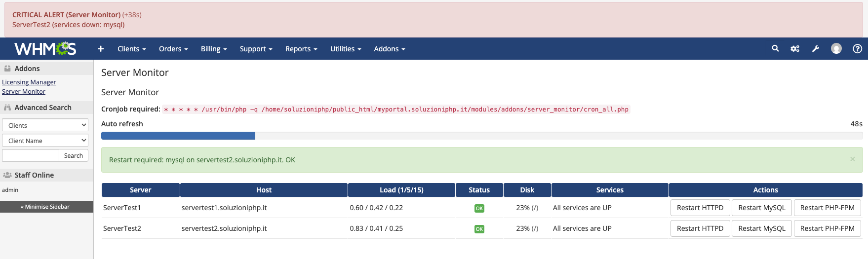This screenshot has width=868, height=259.
Task: Restart HTTPD on ServerTest1
Action: pyautogui.click(x=700, y=208)
